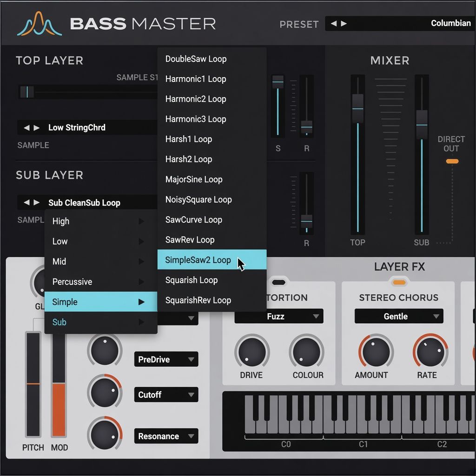Choose DoubleSaw Loop sample

[x=212, y=59]
